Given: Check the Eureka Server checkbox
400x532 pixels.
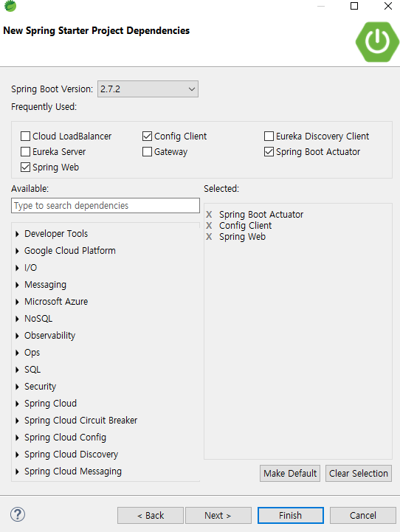Looking at the screenshot, I should (x=25, y=152).
